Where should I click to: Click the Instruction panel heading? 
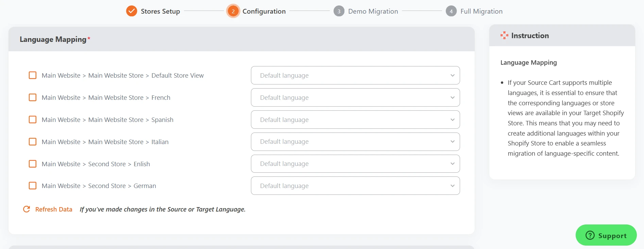(x=530, y=35)
